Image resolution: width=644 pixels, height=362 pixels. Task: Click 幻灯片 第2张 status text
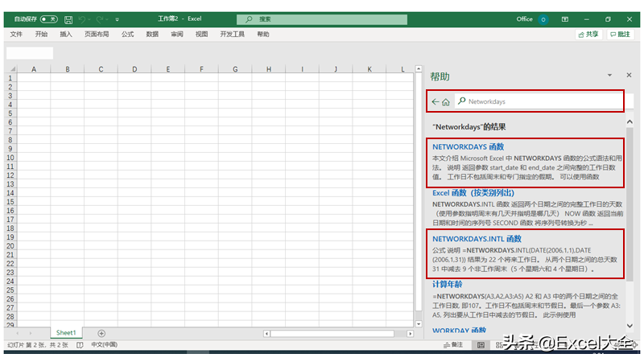tap(37, 345)
